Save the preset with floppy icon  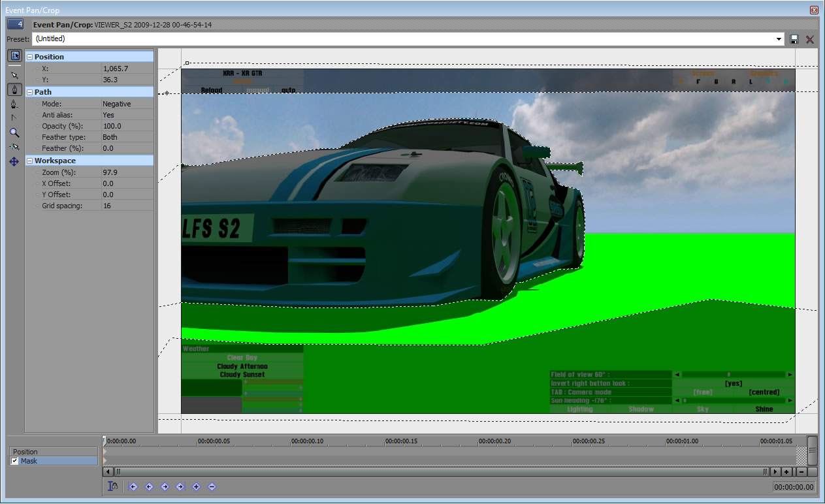pos(794,39)
